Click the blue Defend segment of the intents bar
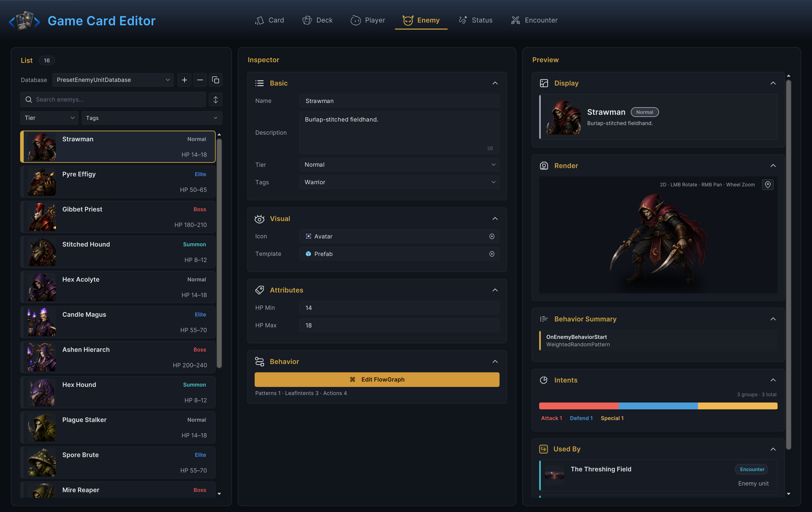 click(x=658, y=406)
